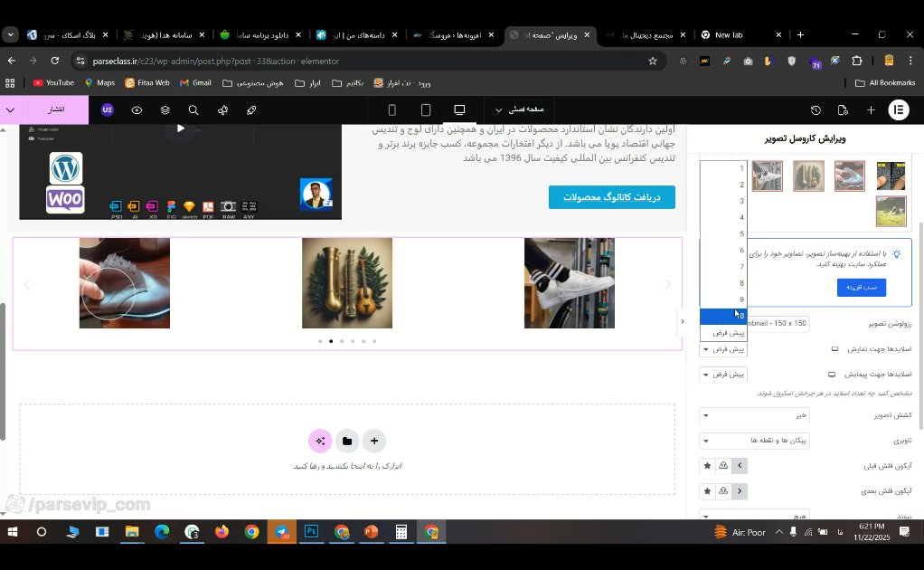The image size is (924, 570).
Task: Open the اسلایدها جهت نمایش dropdown
Action: [723, 349]
